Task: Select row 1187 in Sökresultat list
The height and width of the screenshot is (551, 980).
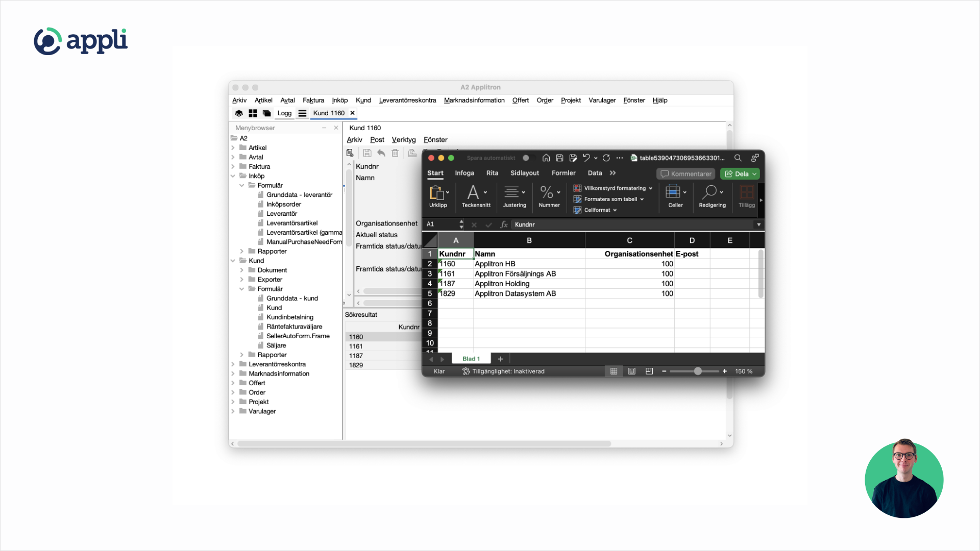Action: [x=383, y=356]
